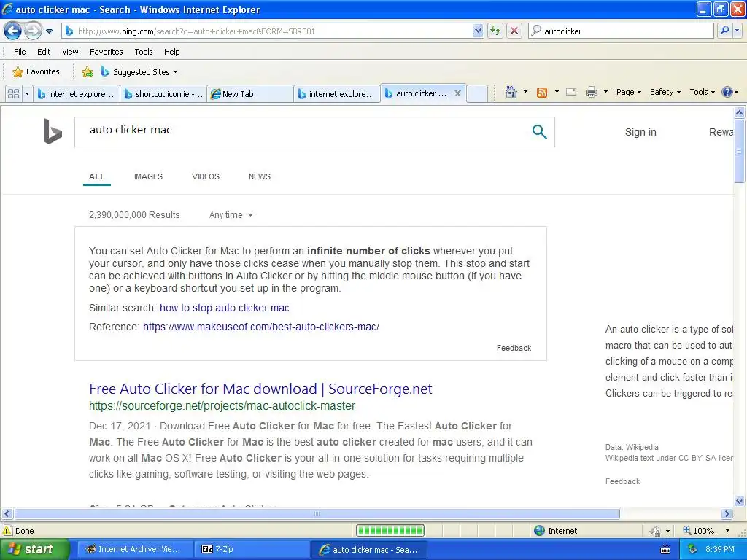This screenshot has width=747, height=560.
Task: Switch to New Tab tab
Action: click(250, 94)
